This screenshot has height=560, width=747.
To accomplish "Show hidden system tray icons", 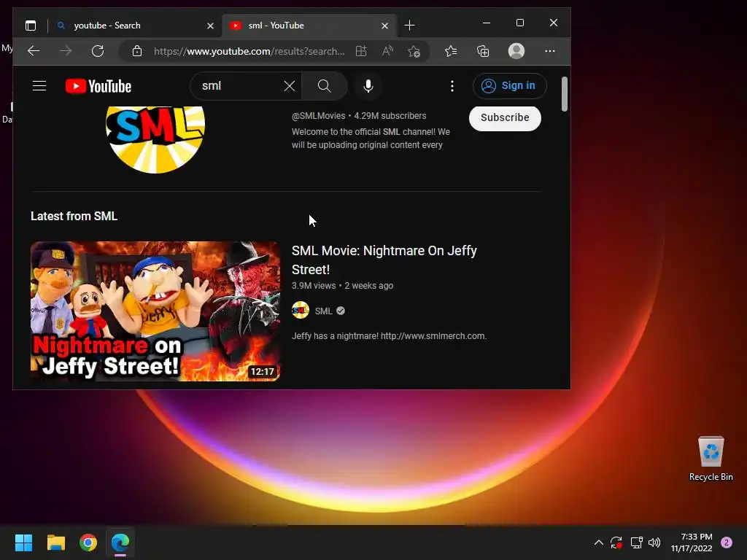I will click(599, 542).
